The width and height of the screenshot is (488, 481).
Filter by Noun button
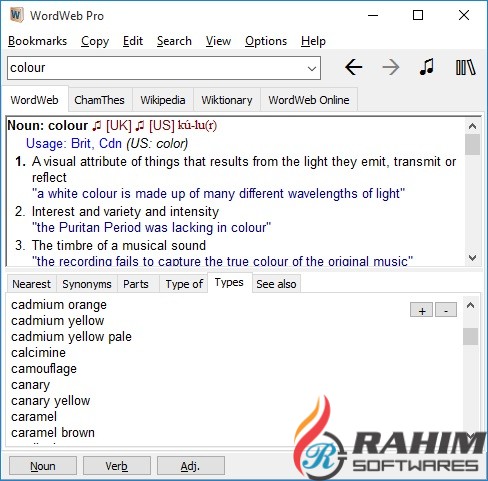pos(43,466)
